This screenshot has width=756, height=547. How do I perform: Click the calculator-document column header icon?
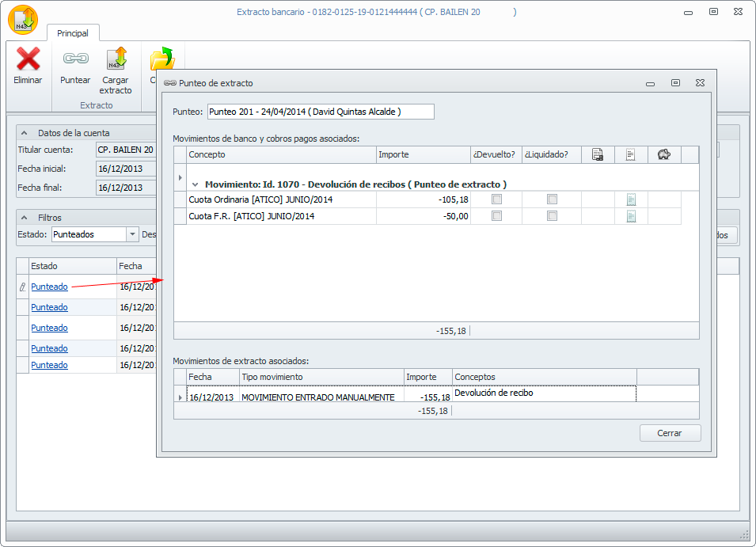click(x=598, y=154)
